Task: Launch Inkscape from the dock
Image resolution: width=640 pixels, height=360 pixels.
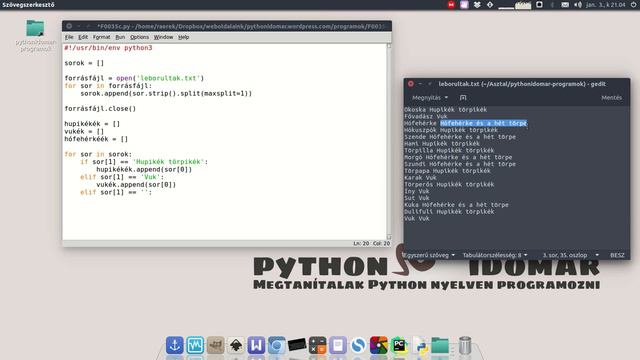Action: click(x=236, y=345)
